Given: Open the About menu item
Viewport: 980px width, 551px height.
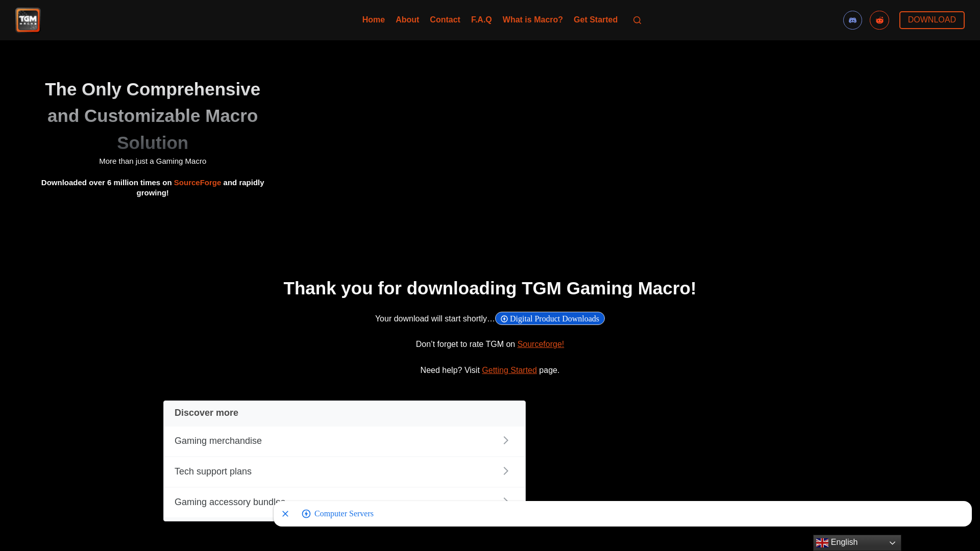Looking at the screenshot, I should [407, 20].
